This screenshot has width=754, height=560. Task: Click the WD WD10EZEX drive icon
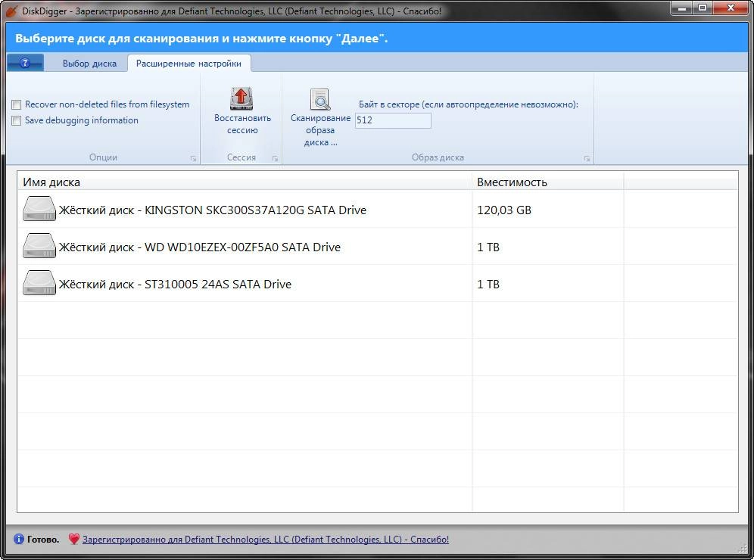tap(39, 246)
